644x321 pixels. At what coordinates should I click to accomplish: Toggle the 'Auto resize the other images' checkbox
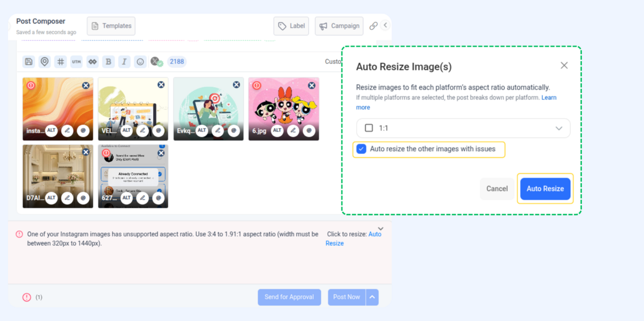361,149
